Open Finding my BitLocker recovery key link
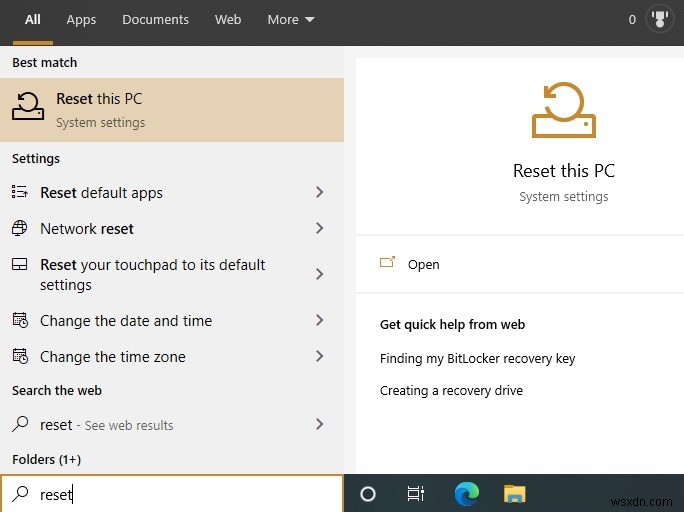684x512 pixels. pyautogui.click(x=477, y=358)
